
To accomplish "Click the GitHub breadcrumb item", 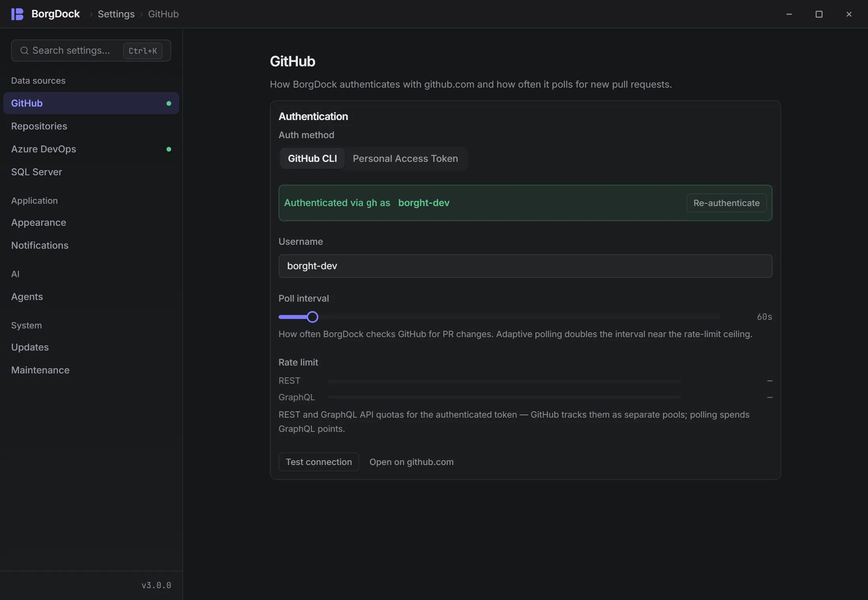I will point(163,14).
